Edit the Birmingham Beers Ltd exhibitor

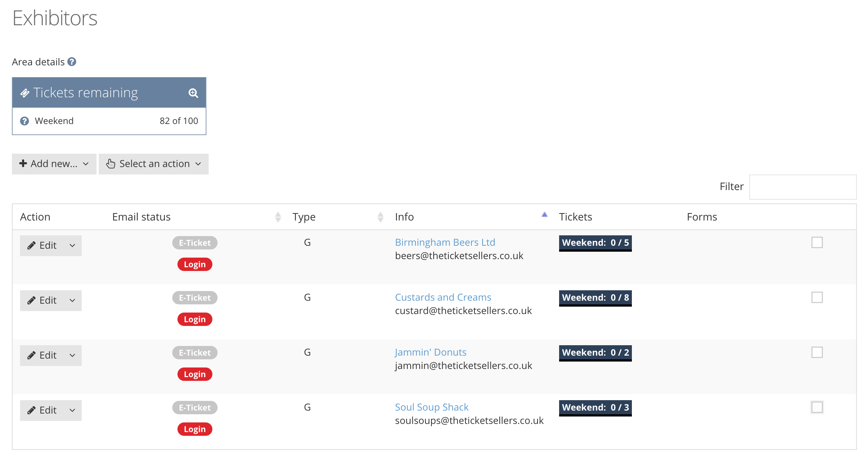[x=42, y=245]
